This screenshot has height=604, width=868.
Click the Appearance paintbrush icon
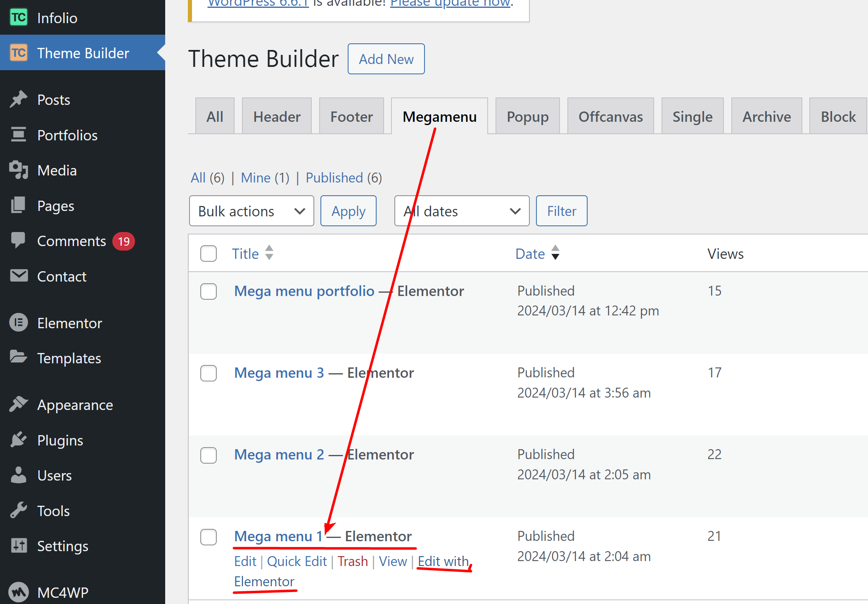[19, 405]
